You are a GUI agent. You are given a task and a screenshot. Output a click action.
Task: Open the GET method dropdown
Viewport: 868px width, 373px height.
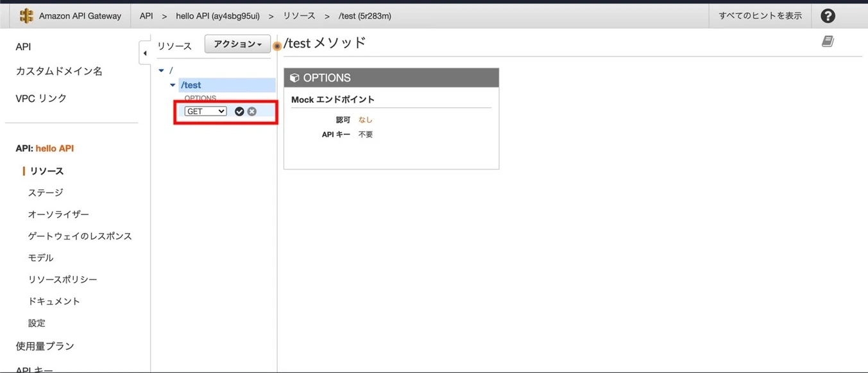206,111
